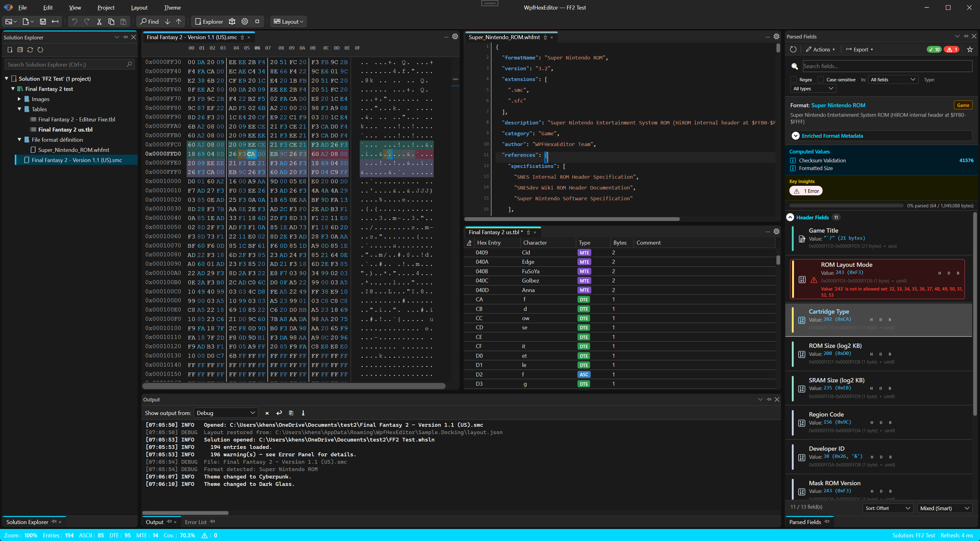
Task: Click the scroll-to-end icon in Output toolbar
Action: click(x=303, y=413)
